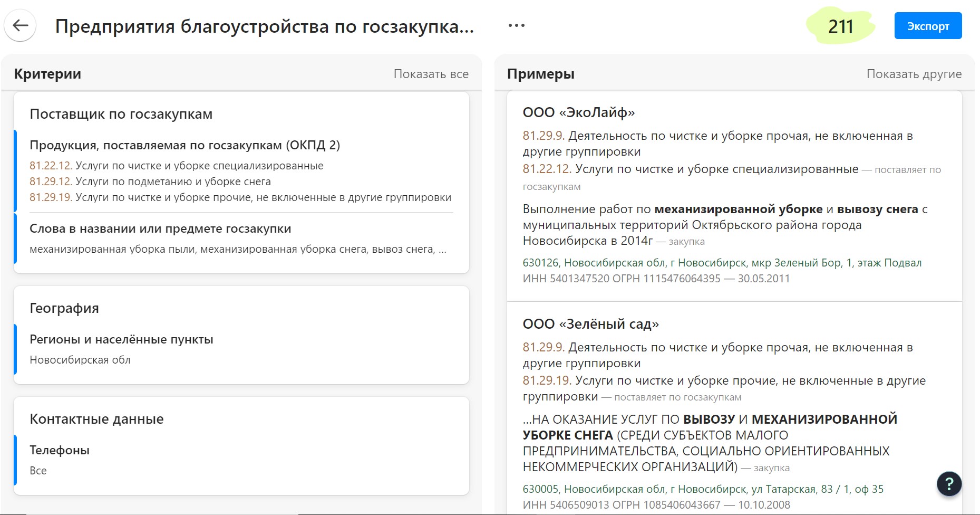Image resolution: width=980 pixels, height=515 pixels.
Task: Click the ул Татарская address link
Action: coord(703,489)
